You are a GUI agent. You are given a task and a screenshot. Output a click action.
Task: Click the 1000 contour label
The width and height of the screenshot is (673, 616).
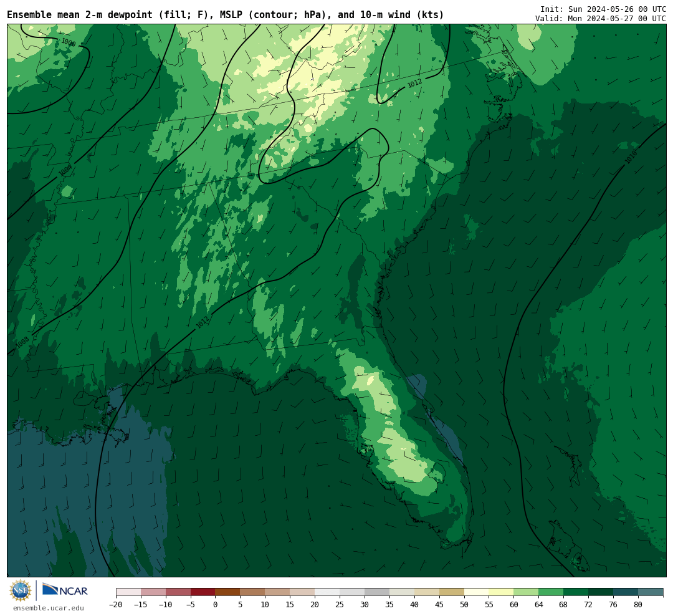click(69, 42)
